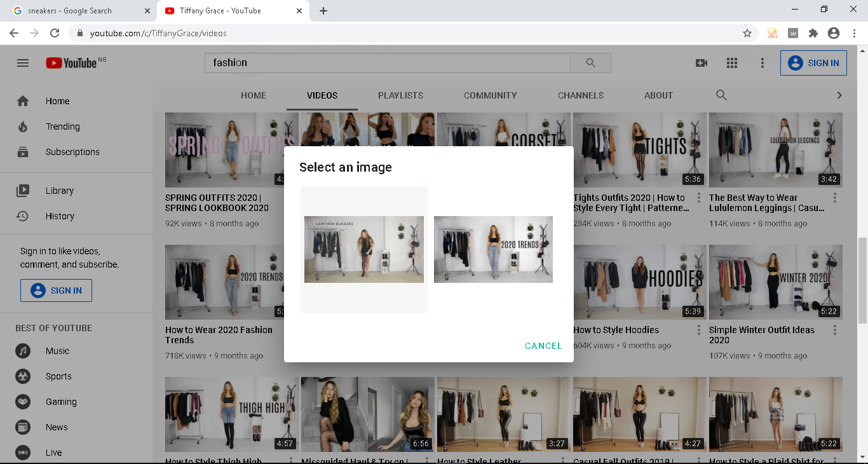Click the YouTube logo

point(71,63)
